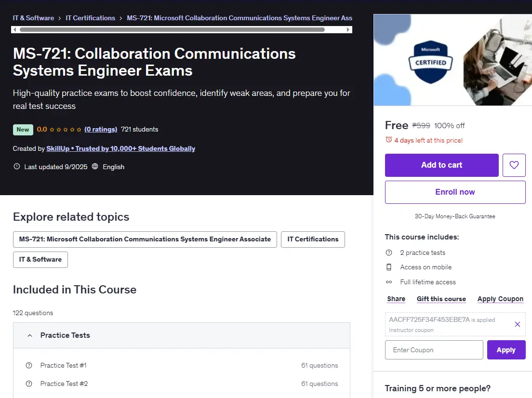This screenshot has height=398, width=532.
Task: Remove applied coupon with X icon
Action: pos(518,324)
